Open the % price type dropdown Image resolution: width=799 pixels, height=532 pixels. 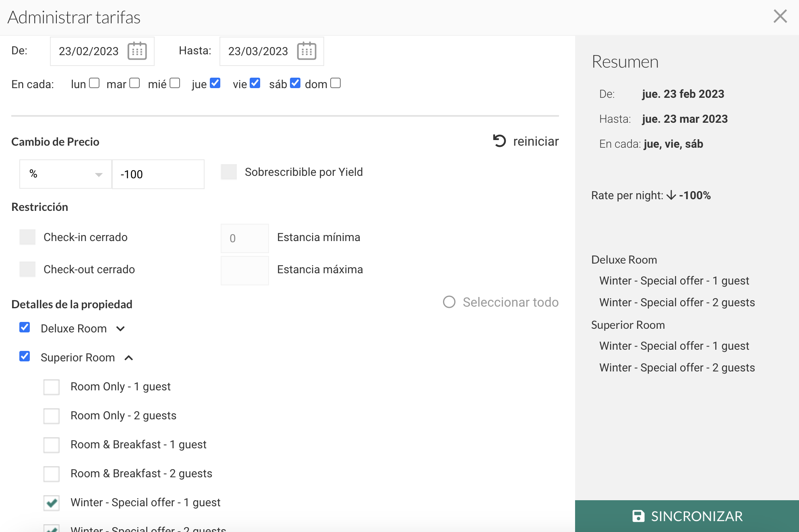(x=66, y=174)
